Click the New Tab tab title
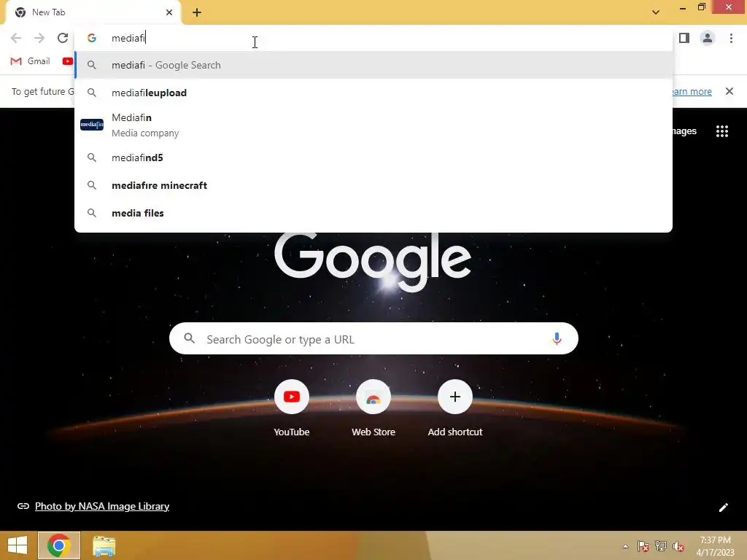 point(49,12)
